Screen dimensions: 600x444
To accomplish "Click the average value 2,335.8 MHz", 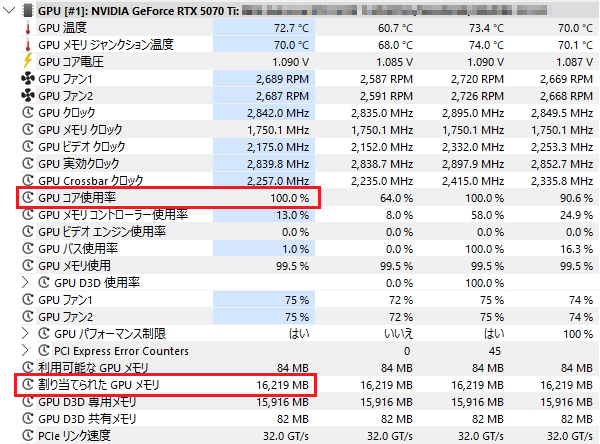I will click(x=562, y=181).
